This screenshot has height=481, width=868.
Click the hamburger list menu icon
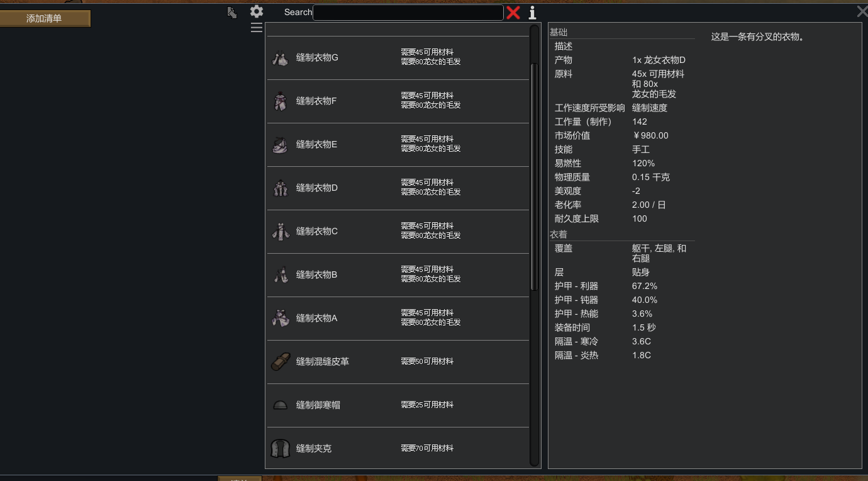(x=256, y=28)
